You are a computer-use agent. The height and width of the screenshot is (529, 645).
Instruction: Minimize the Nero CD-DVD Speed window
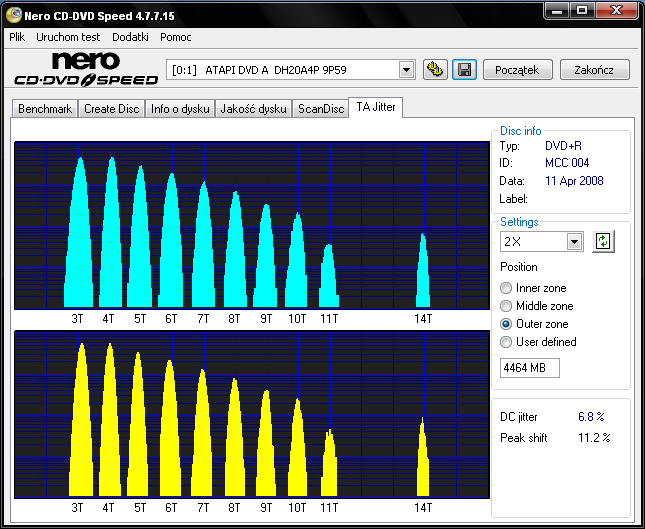coord(557,11)
